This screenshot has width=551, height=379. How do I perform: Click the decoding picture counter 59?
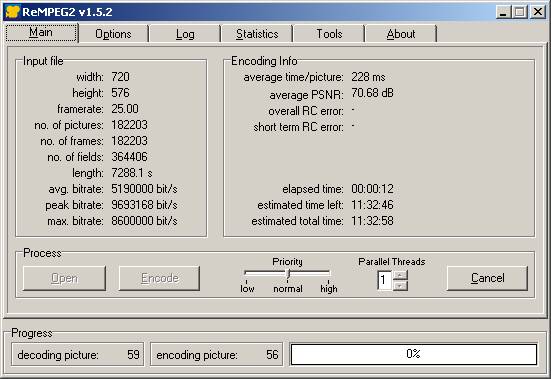(133, 355)
